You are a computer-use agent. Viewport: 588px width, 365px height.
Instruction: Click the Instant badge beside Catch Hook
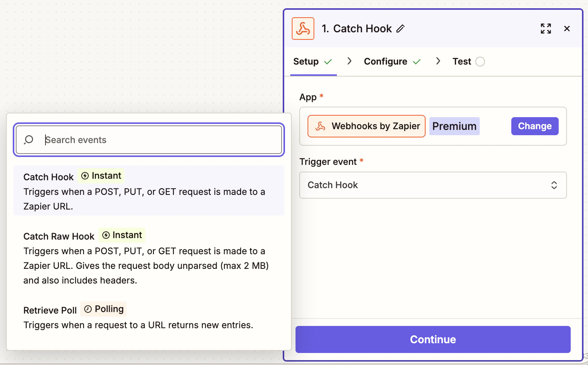[x=101, y=176]
